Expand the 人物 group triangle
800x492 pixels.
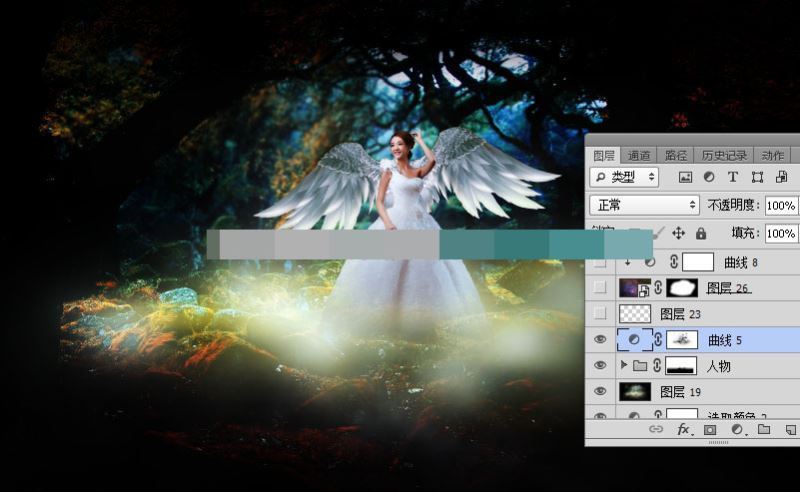click(623, 365)
